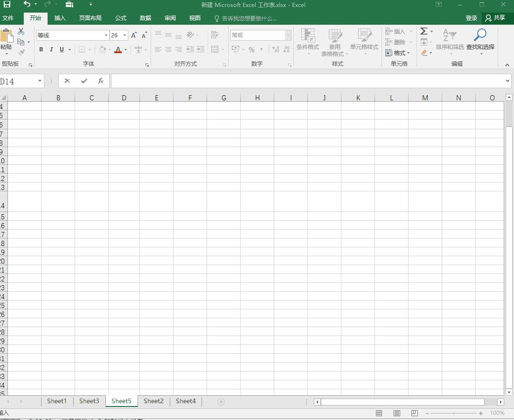Viewport: 514px width, 420px height.
Task: Open 排序和筛选 sort and filter
Action: (x=450, y=41)
